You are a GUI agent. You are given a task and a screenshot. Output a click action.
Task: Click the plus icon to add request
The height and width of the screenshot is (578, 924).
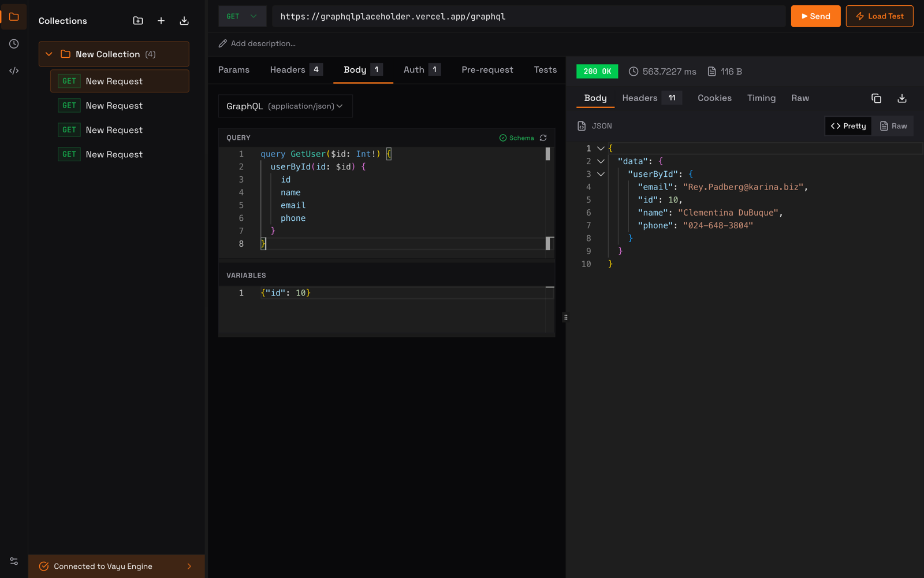pyautogui.click(x=161, y=21)
